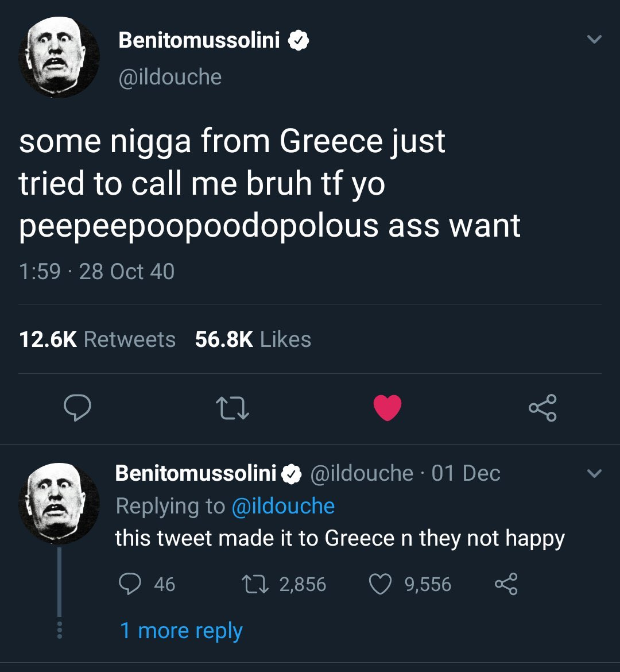Expand main tweet options chevron

[594, 40]
